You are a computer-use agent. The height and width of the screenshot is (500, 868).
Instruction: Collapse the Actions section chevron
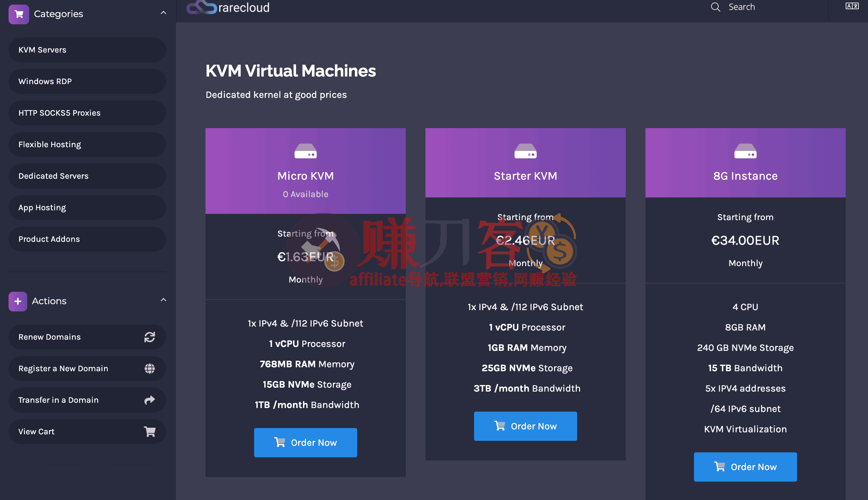pos(163,300)
